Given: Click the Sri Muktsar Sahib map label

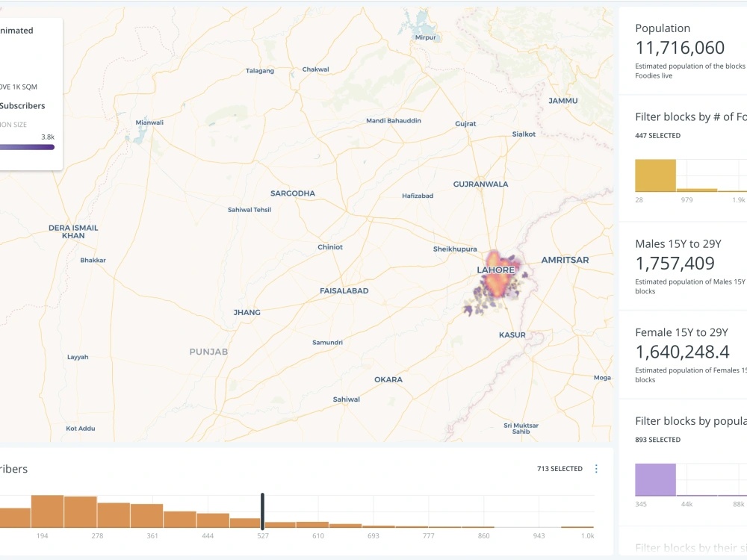Looking at the screenshot, I should [521, 429].
